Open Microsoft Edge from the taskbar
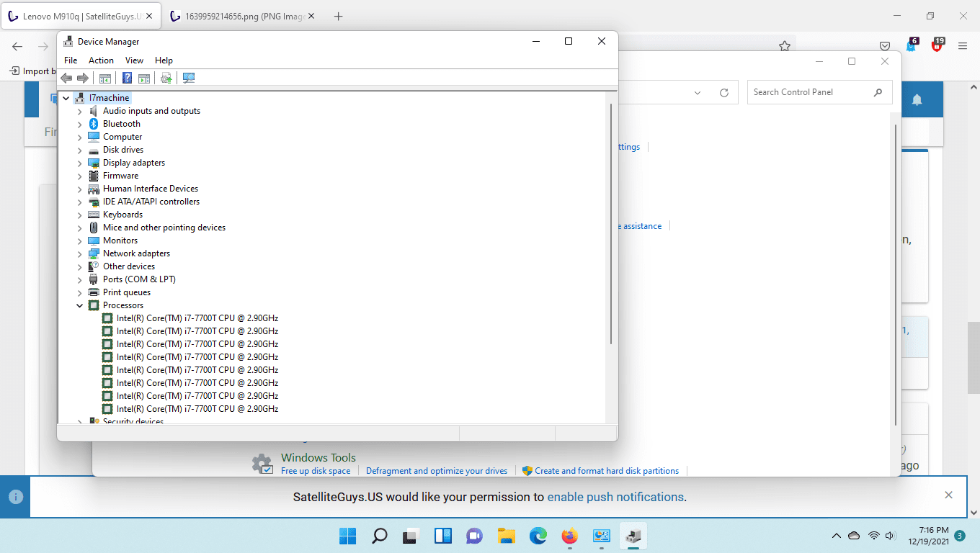This screenshot has height=553, width=980. coord(538,536)
